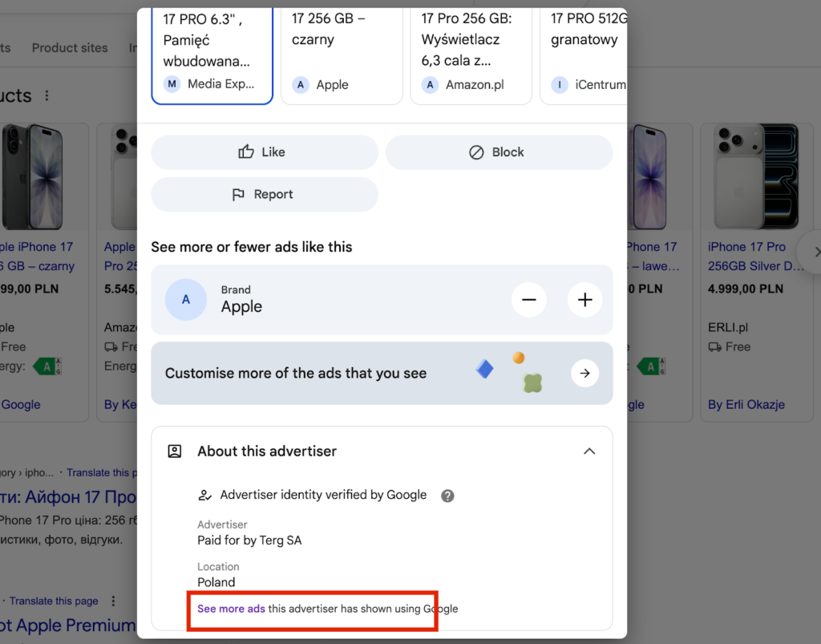Block this ad

point(499,152)
